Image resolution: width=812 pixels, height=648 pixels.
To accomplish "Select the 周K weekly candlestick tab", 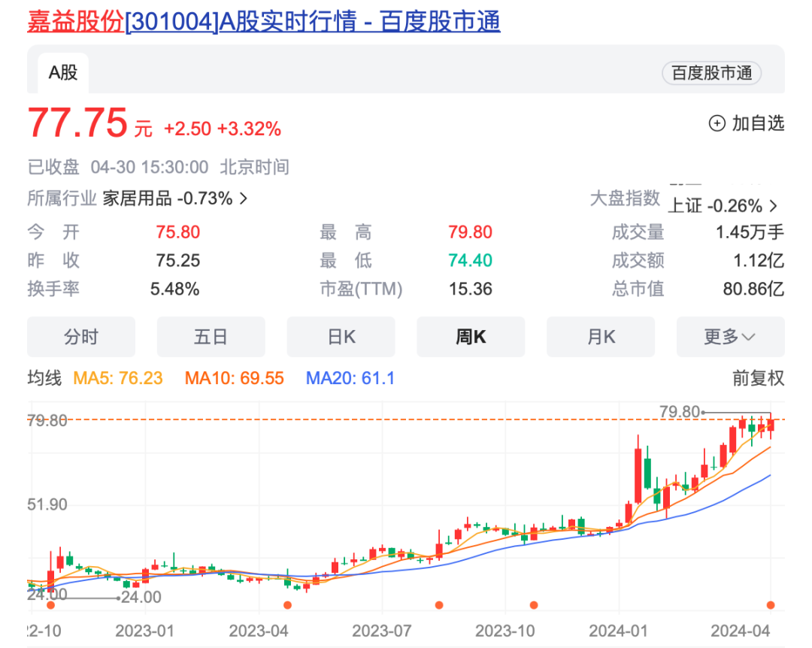I will point(471,337).
